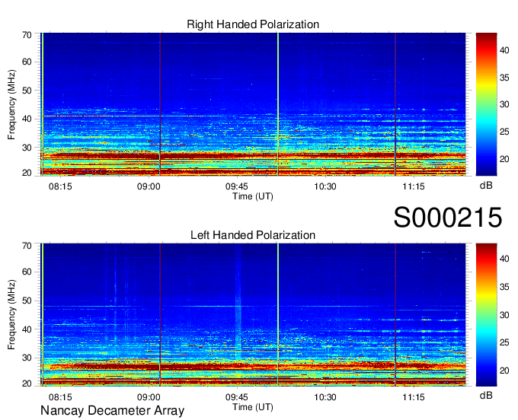Click the 20 dB tick on Left Handed color bar
Screen dimensions: 518x420
[x=504, y=371]
